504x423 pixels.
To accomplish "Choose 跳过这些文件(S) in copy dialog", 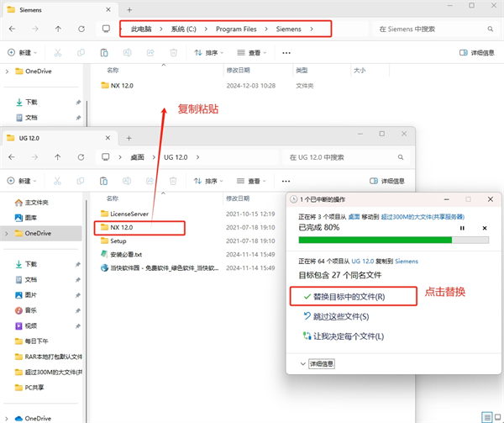I will click(340, 316).
